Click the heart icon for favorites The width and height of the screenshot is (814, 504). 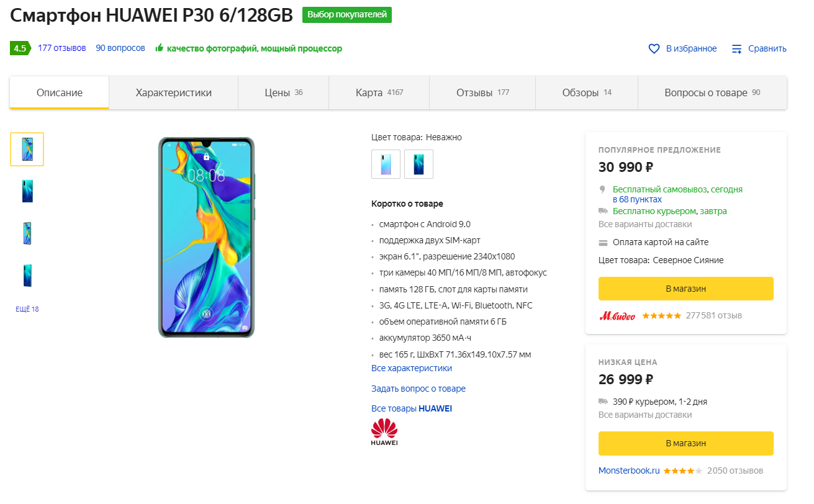click(x=654, y=48)
